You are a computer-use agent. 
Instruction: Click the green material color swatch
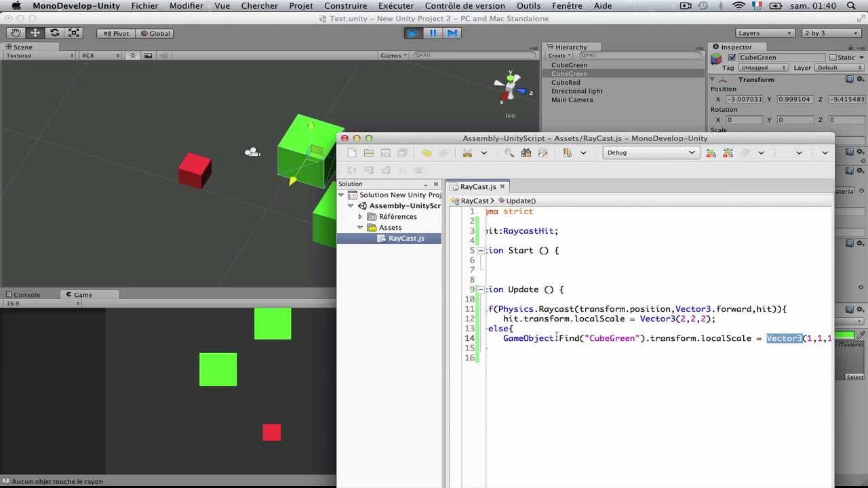[844, 335]
